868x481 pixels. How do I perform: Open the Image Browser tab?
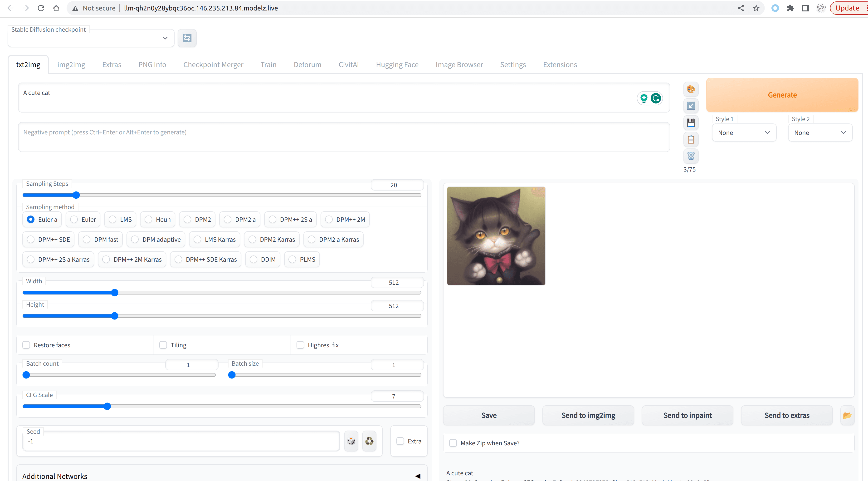(x=459, y=65)
